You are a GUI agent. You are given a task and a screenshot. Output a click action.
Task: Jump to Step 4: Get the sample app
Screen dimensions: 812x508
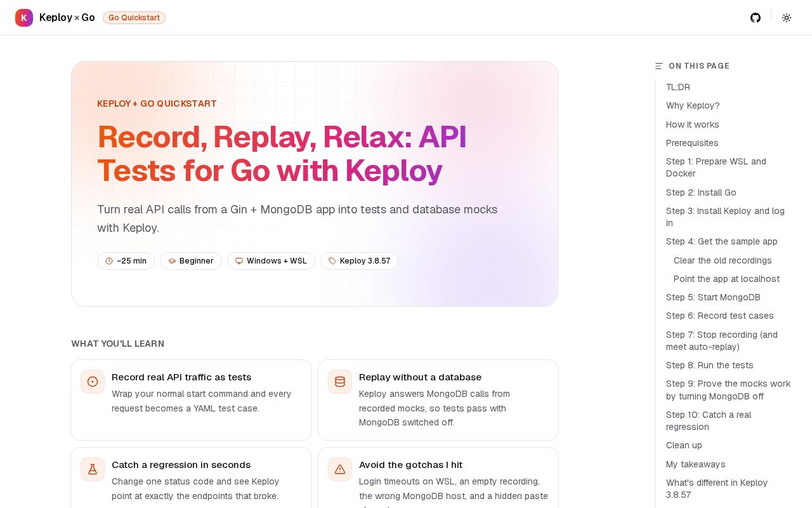722,241
